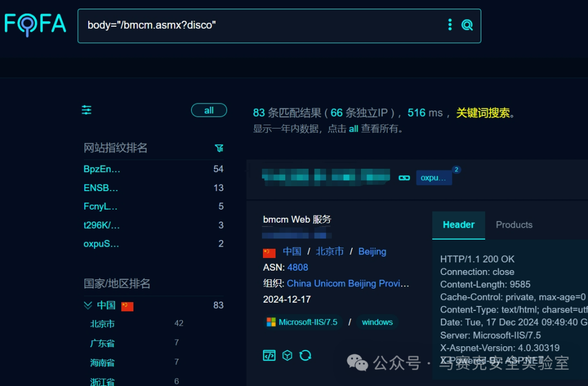Select the ENSB... fingerprint filter

(x=101, y=188)
